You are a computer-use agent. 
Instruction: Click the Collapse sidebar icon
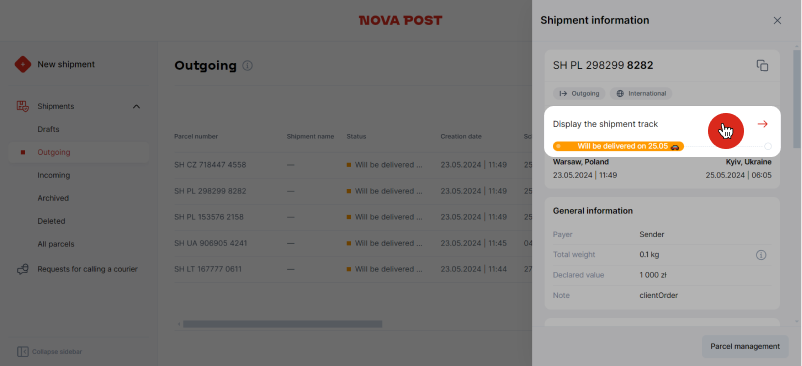[23, 352]
